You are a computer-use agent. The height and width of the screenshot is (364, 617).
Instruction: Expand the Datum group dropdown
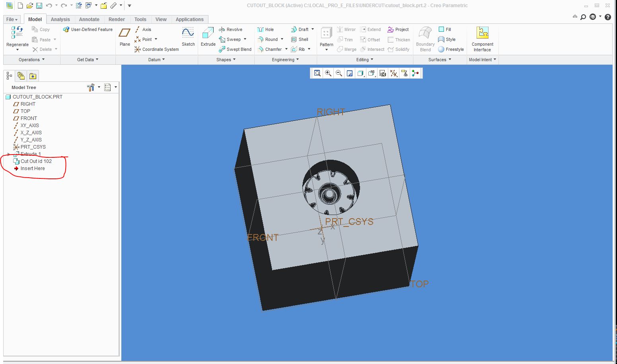[x=156, y=60]
